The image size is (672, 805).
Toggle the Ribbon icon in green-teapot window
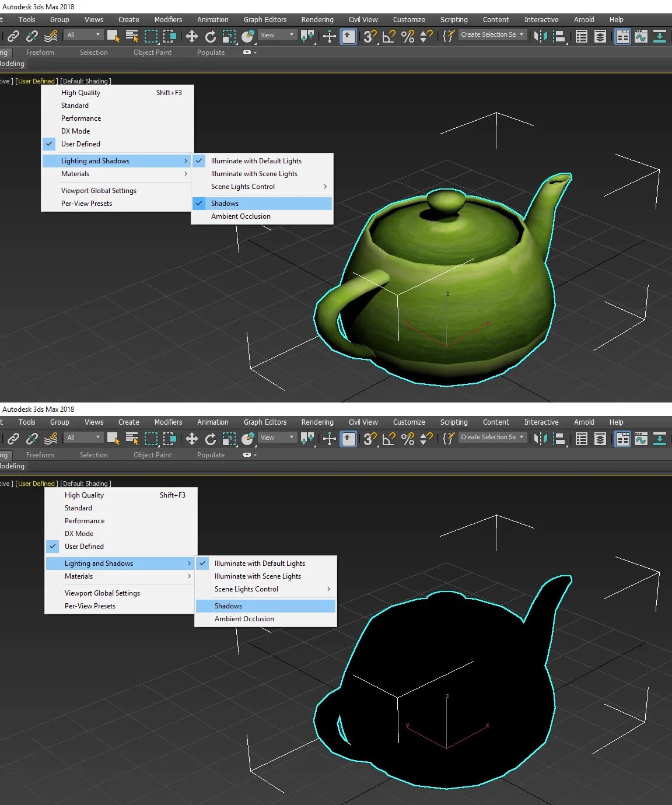coord(622,36)
